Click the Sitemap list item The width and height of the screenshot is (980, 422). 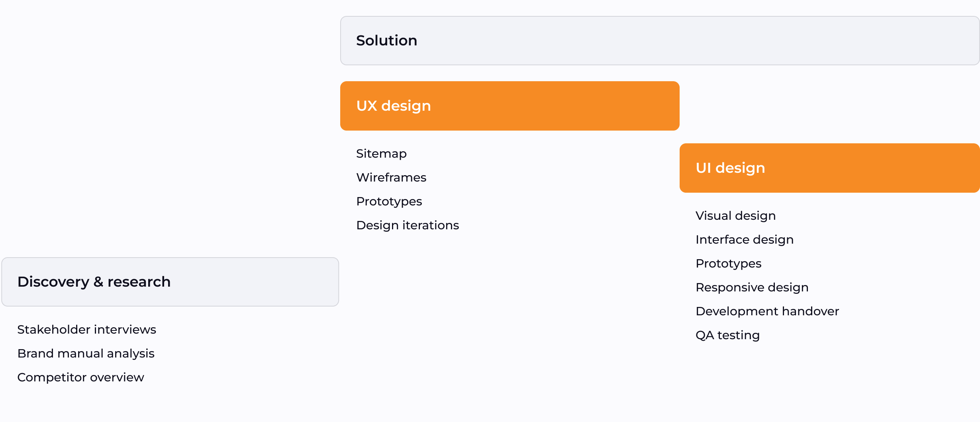tap(381, 154)
